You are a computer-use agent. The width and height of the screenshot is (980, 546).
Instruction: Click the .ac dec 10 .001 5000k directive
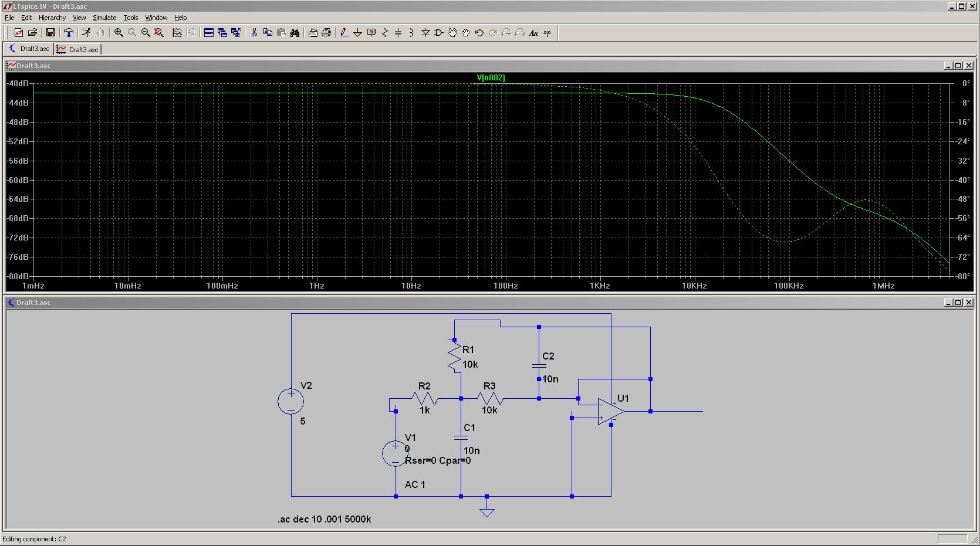325,519
